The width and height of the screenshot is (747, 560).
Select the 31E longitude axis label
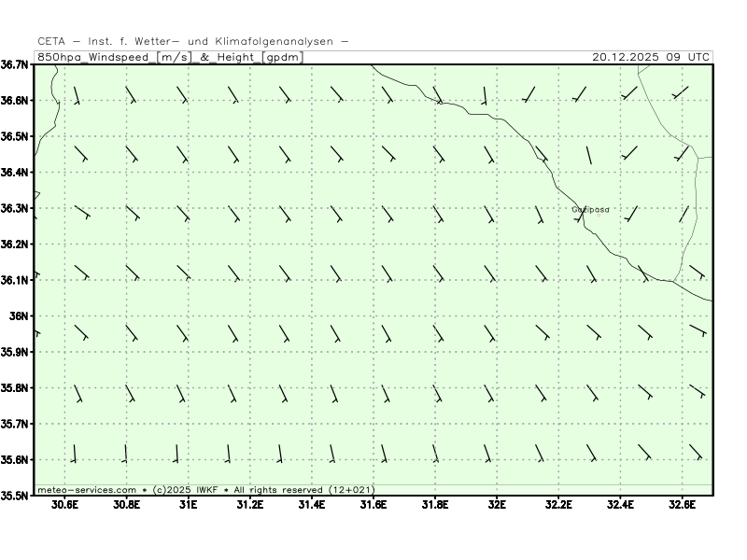click(188, 505)
